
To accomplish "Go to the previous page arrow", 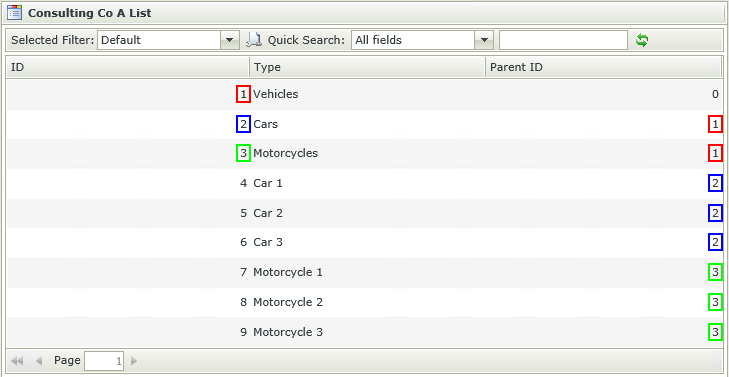I will click(39, 361).
